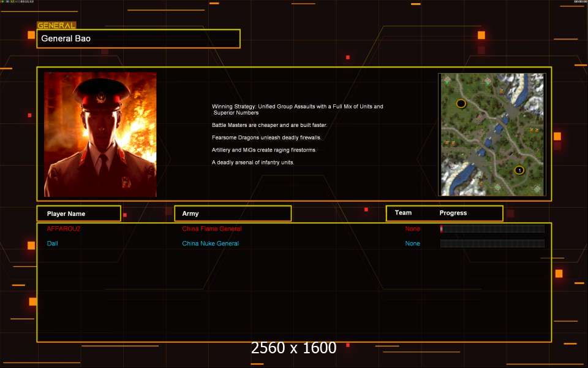Image resolution: width=588 pixels, height=368 pixels.
Task: Select player Dall in the list
Action: coord(53,243)
